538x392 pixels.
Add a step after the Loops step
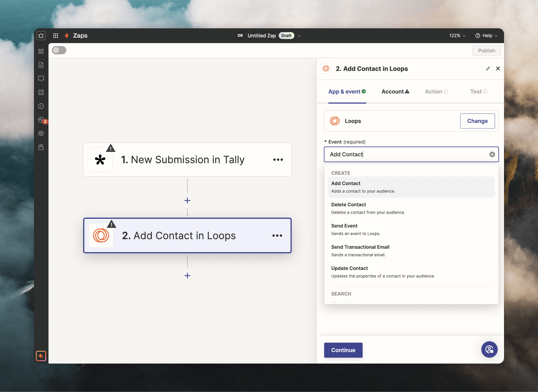pos(187,275)
